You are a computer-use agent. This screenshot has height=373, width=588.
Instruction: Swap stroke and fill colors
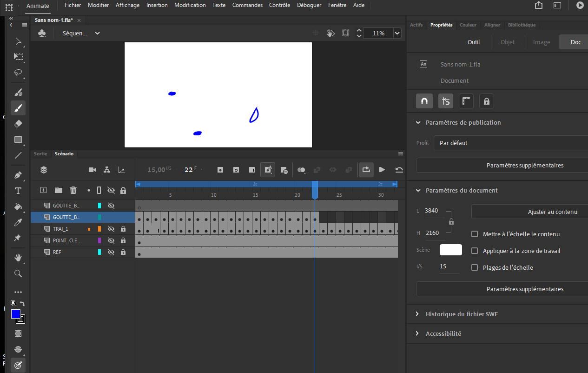pos(22,304)
